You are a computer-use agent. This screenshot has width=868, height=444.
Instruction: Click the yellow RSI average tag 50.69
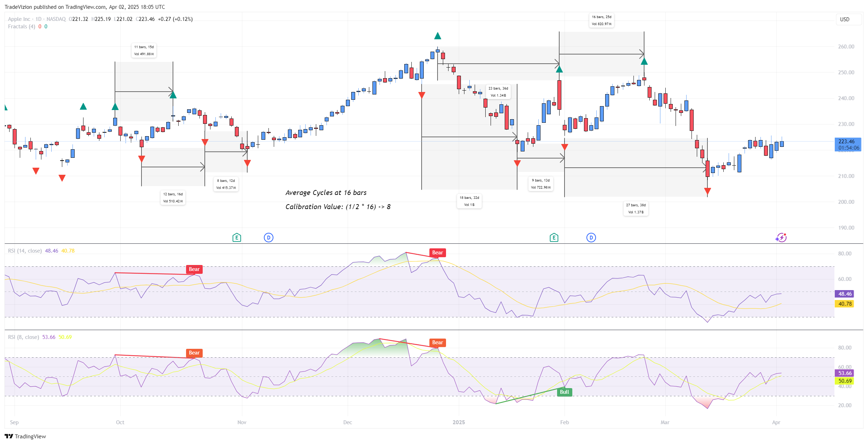pyautogui.click(x=844, y=381)
